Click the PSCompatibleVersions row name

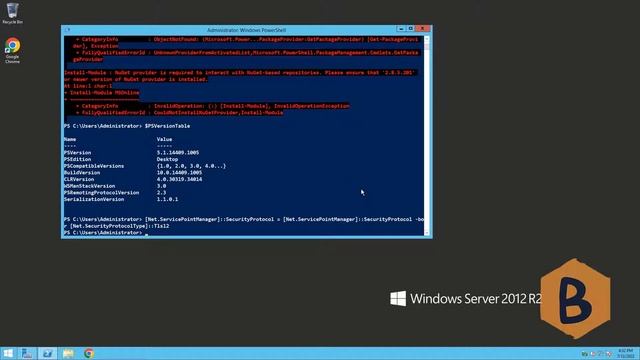point(94,166)
